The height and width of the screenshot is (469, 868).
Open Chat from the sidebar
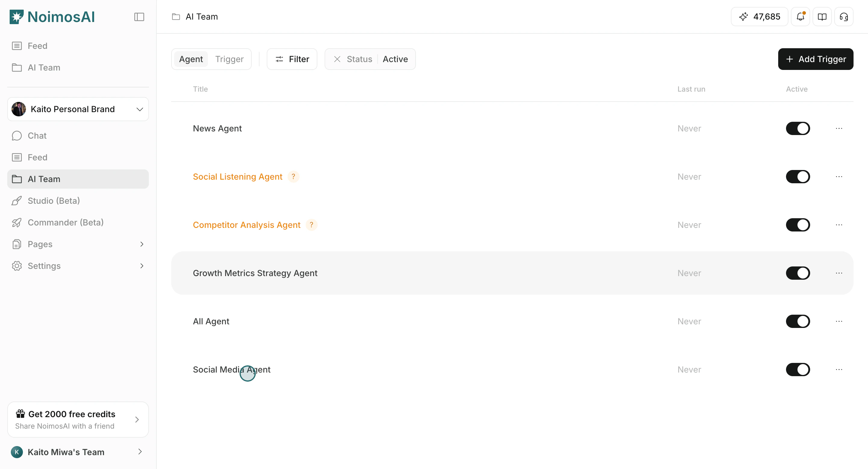pos(37,135)
